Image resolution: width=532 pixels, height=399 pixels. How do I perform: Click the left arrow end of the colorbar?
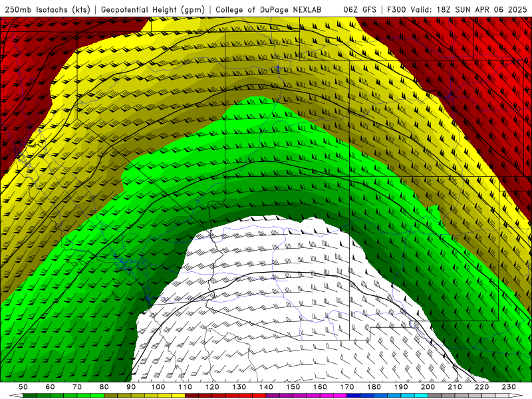pyautogui.click(x=16, y=396)
